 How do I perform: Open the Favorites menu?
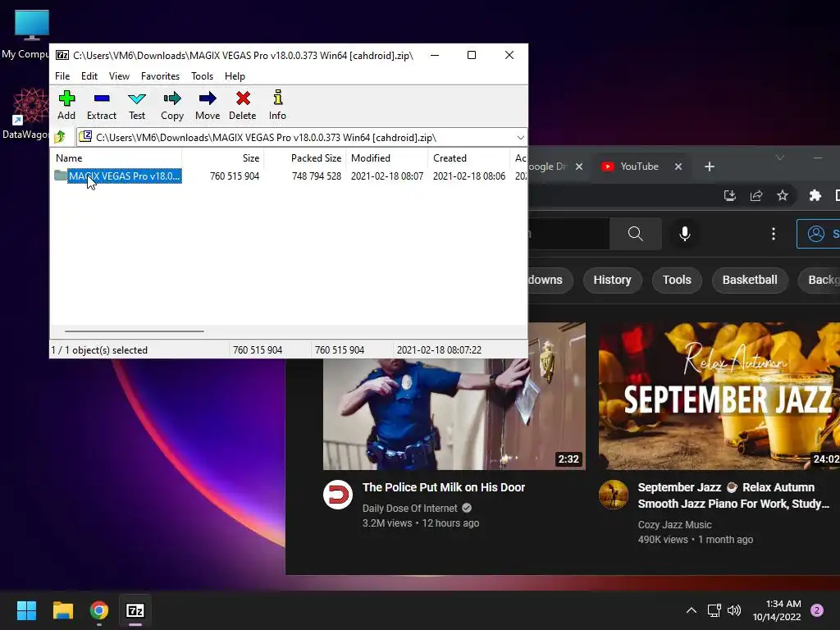pos(160,76)
